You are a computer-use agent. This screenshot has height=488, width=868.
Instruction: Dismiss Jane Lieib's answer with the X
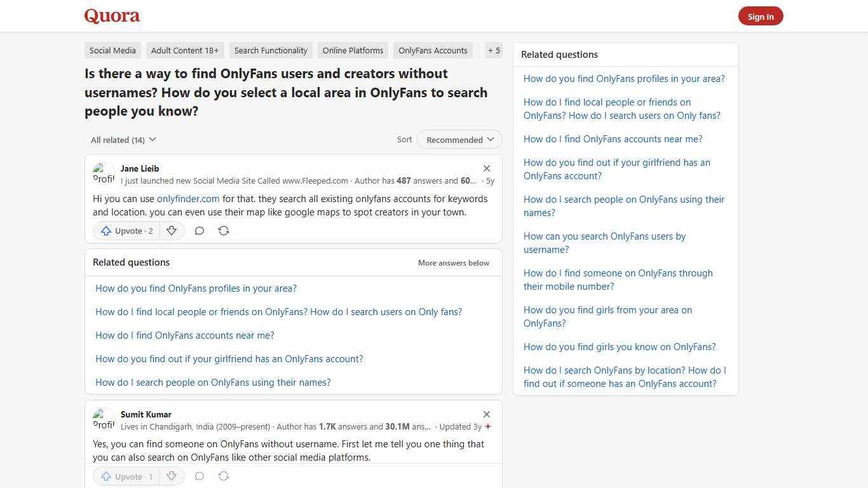click(487, 168)
